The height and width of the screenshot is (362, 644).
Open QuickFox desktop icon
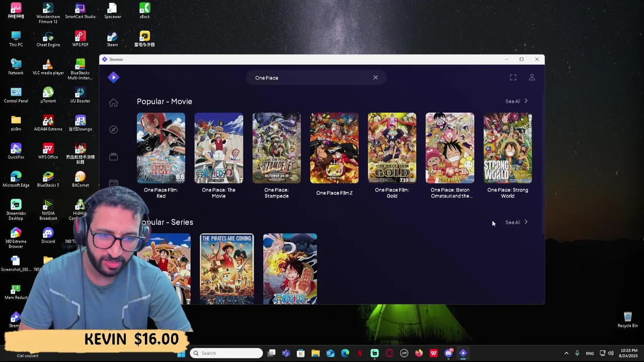pos(16,152)
